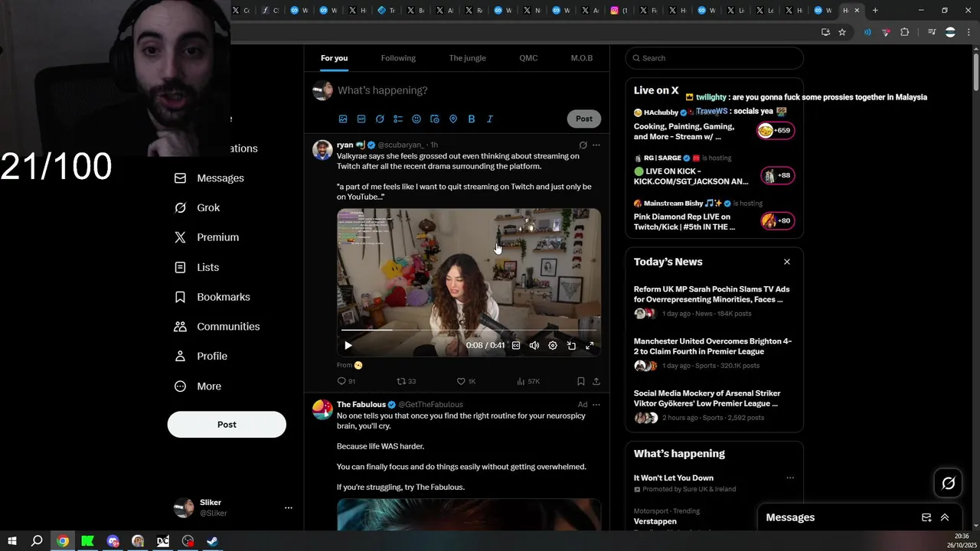Open the QMC timeline tab
This screenshot has width=980, height=551.
coord(528,58)
